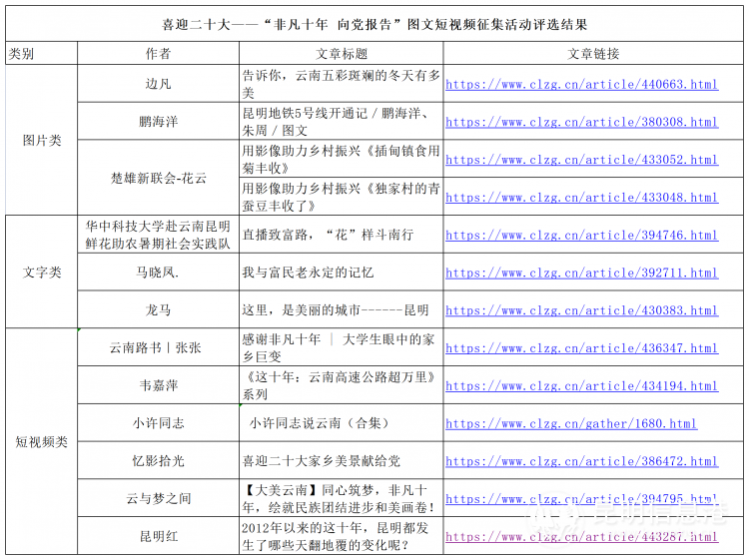Select the table title cell at top
The width and height of the screenshot is (749, 560).
click(374, 23)
